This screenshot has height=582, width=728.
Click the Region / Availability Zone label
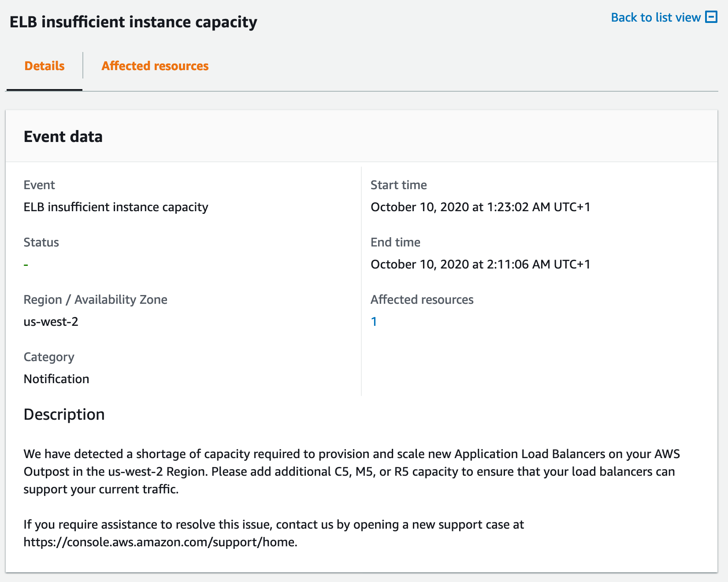pos(96,299)
